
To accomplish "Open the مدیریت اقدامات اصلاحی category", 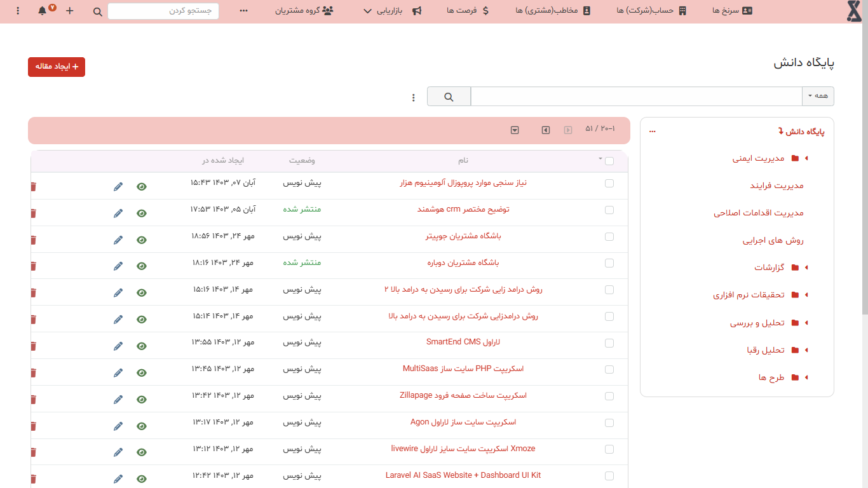I will coord(759,213).
